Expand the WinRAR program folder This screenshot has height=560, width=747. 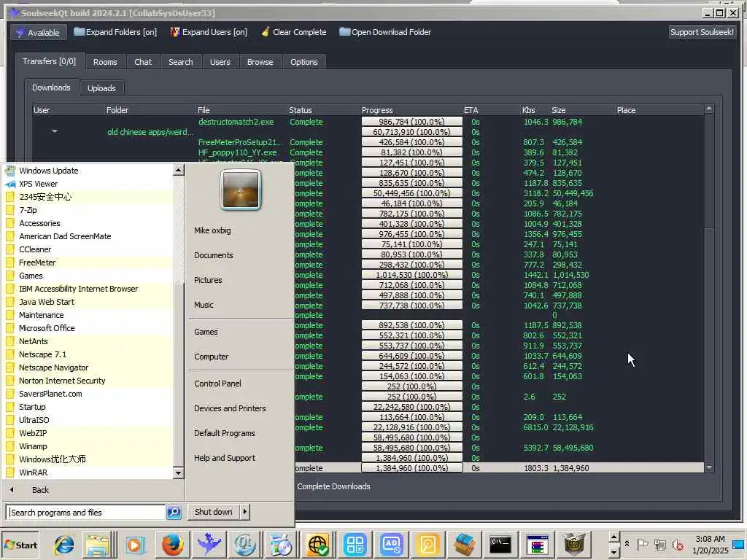33,472
